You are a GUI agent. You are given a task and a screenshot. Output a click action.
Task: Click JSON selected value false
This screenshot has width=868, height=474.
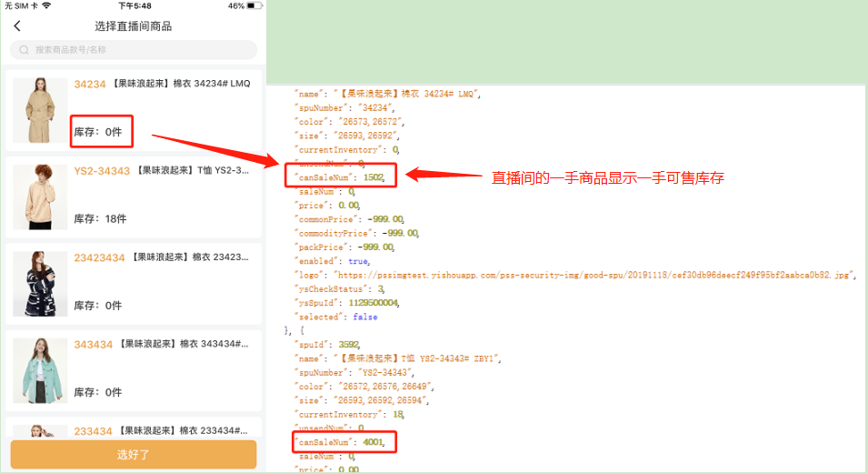(x=365, y=318)
